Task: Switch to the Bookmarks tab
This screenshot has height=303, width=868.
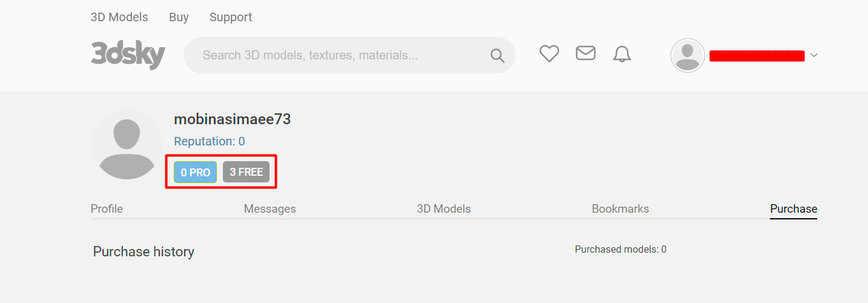Action: [620, 209]
